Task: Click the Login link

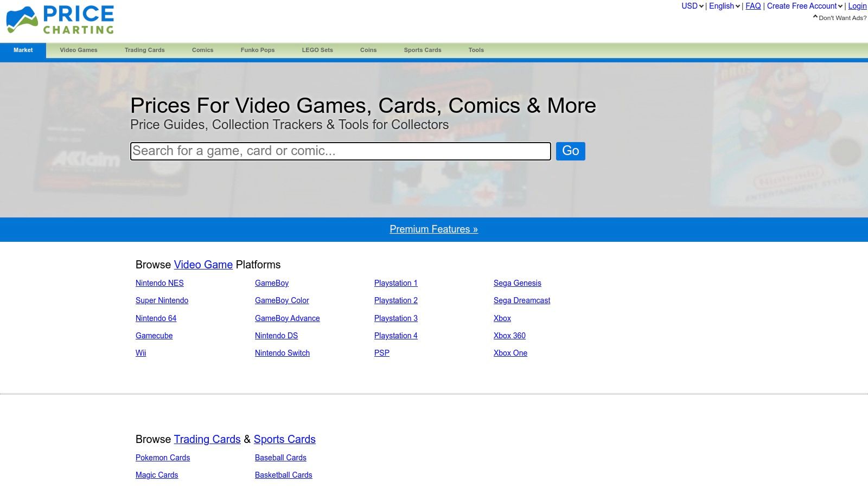Action: (x=857, y=6)
